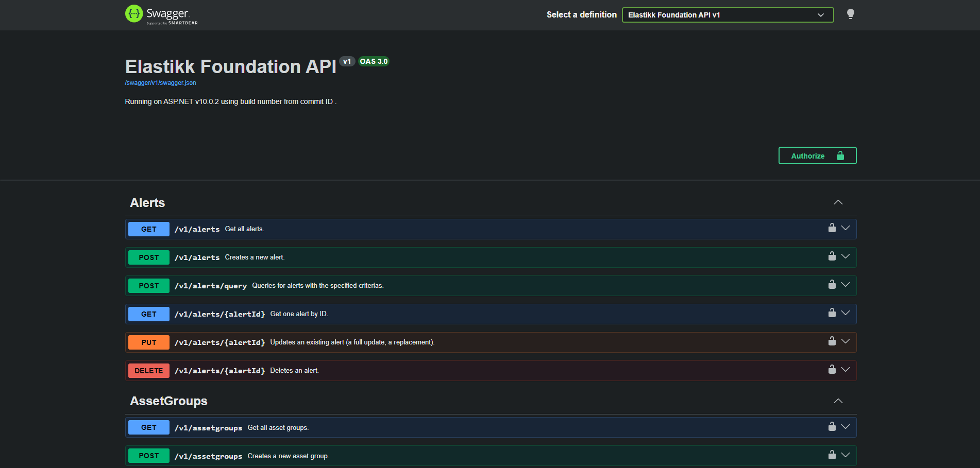Toggle dark mode with the lightbulb icon
Image resolution: width=980 pixels, height=468 pixels.
click(850, 14)
